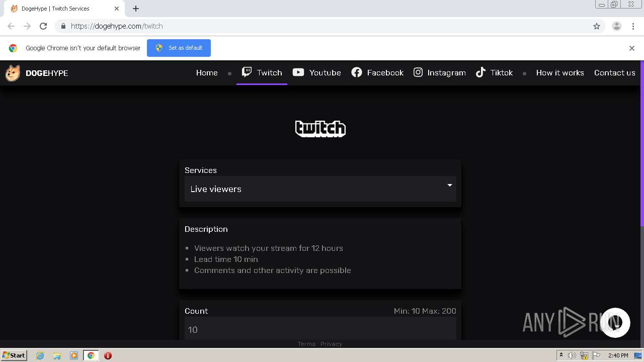Open the Terms link
The image size is (644, 362).
(x=306, y=344)
